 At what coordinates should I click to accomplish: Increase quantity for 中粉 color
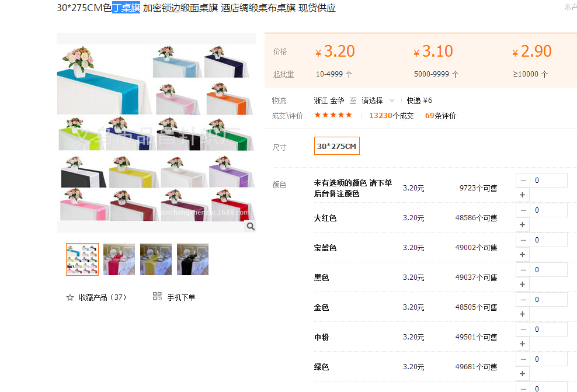tap(523, 344)
